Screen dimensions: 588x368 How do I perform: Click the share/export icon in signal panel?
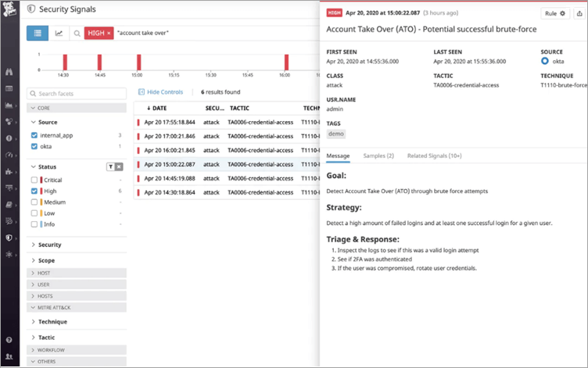(x=578, y=13)
